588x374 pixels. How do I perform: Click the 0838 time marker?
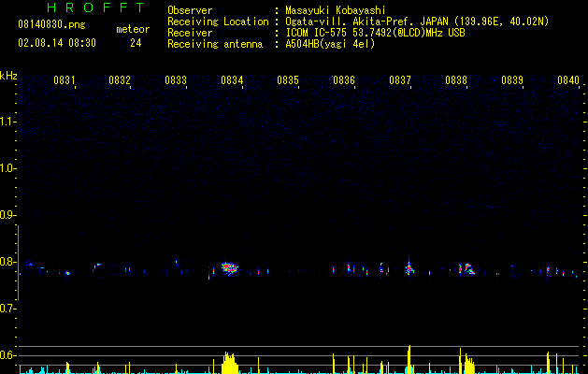[456, 80]
